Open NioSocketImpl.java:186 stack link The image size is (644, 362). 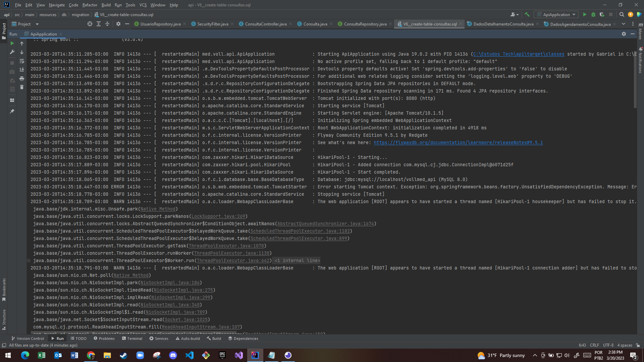(x=170, y=283)
